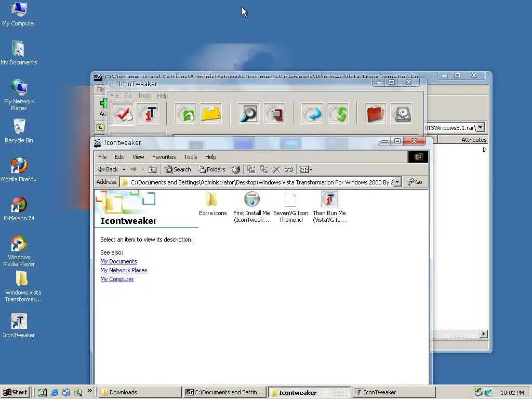Switch to the IconTweaker taskbar button
Screen dimensions: 532x399
(x=394, y=392)
